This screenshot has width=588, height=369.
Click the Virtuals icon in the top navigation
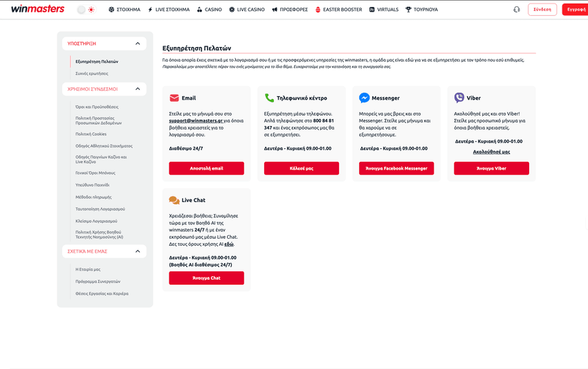(372, 10)
